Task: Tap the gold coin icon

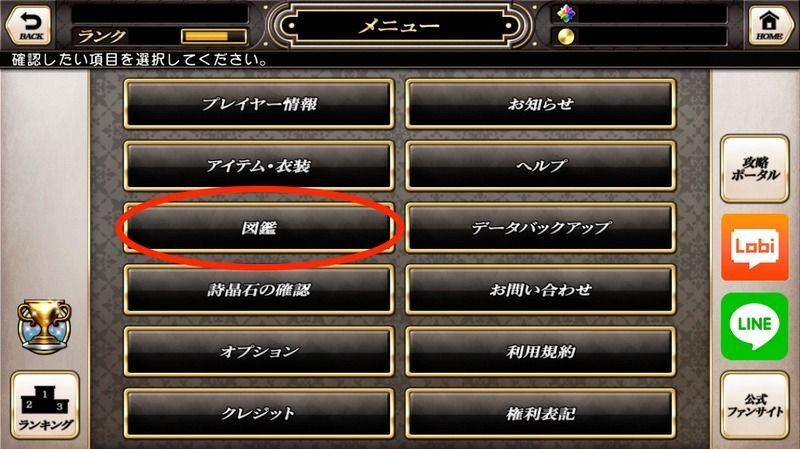Action: 566,37
